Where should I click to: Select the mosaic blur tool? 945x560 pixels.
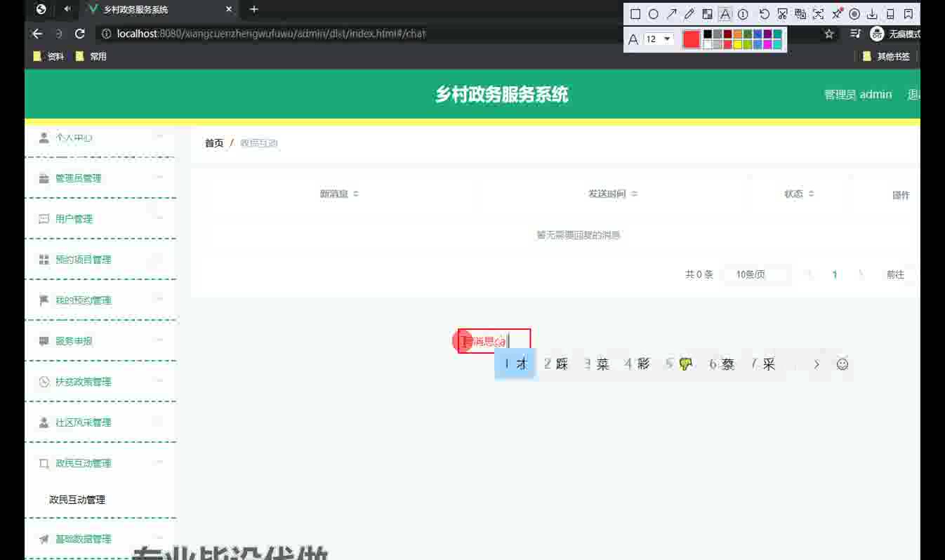click(x=707, y=14)
